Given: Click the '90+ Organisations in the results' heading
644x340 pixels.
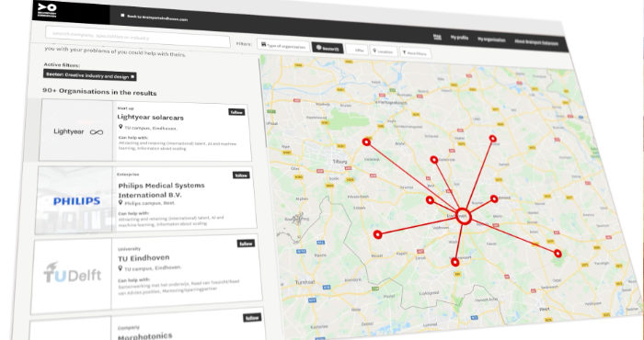Looking at the screenshot, I should pyautogui.click(x=99, y=92).
